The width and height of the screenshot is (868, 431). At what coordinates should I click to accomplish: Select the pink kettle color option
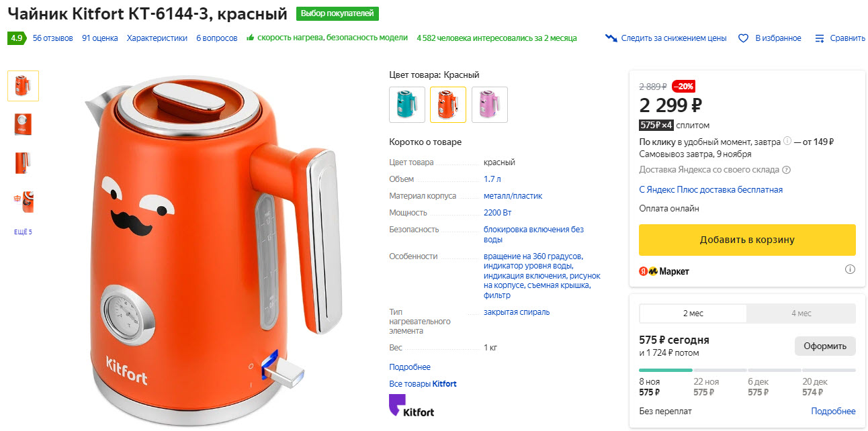click(490, 105)
